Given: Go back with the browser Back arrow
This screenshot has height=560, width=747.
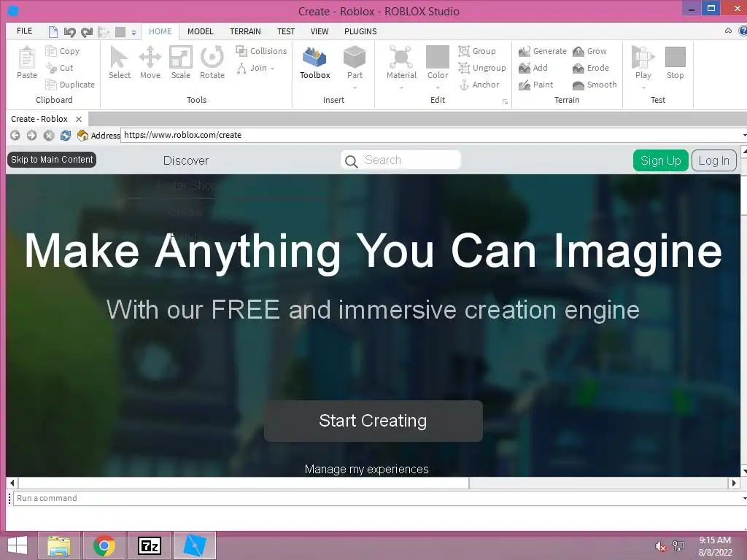Looking at the screenshot, I should pos(15,135).
